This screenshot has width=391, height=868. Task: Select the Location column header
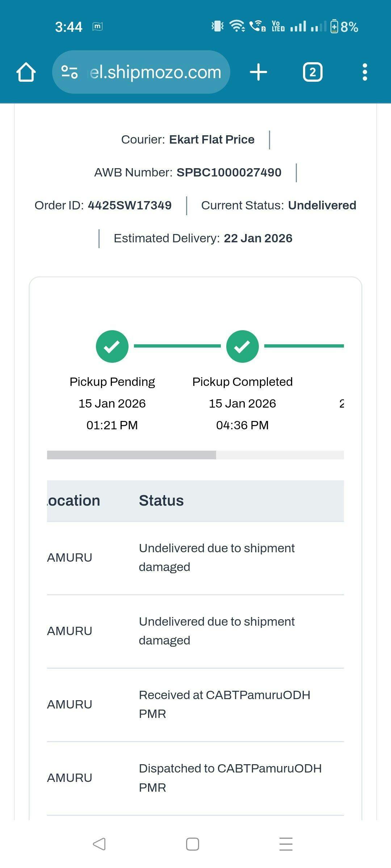pos(74,501)
